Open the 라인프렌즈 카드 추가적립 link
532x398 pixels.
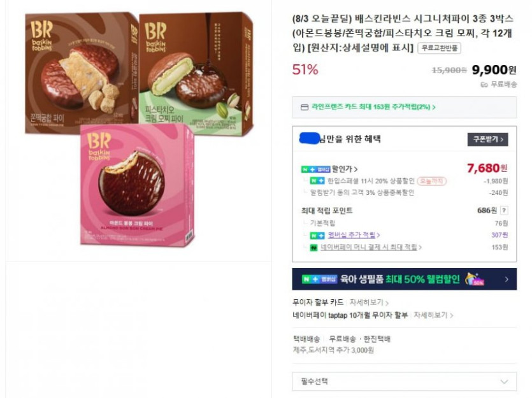click(x=373, y=107)
